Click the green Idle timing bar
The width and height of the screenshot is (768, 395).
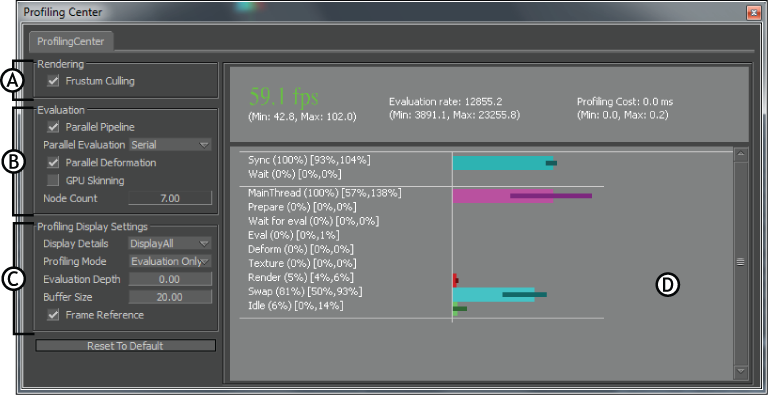tap(456, 309)
